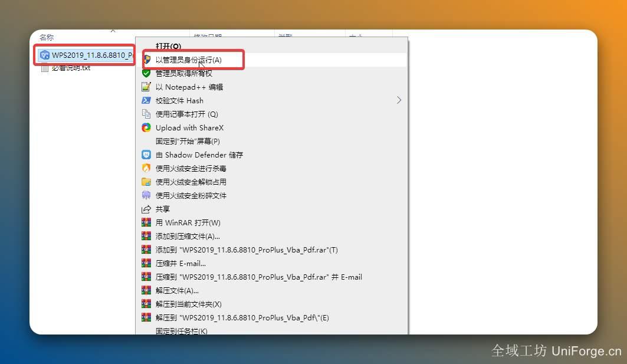Select 压缩并 E-mail... entry

[180, 264]
